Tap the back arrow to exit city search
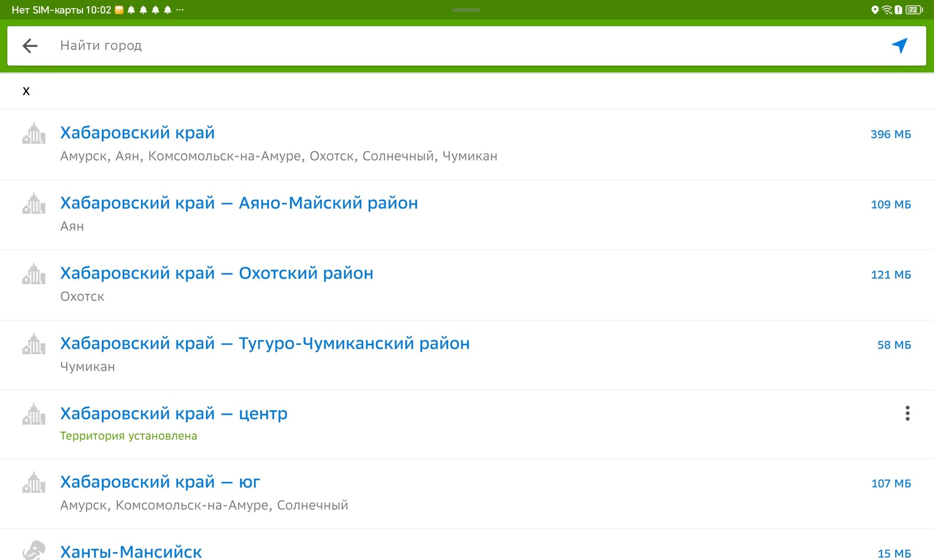 click(x=31, y=46)
